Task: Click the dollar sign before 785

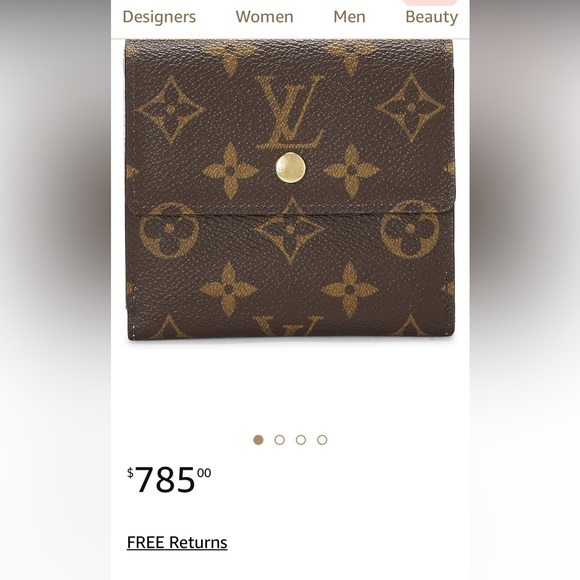Action: 130,473
